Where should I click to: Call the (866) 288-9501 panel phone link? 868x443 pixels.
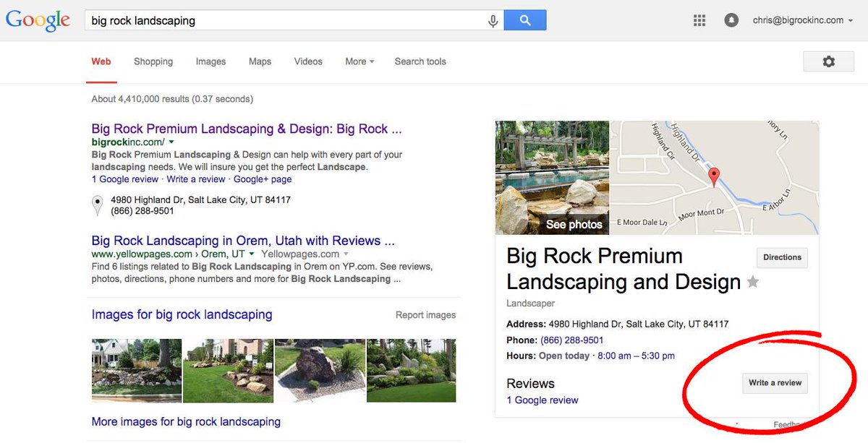572,340
